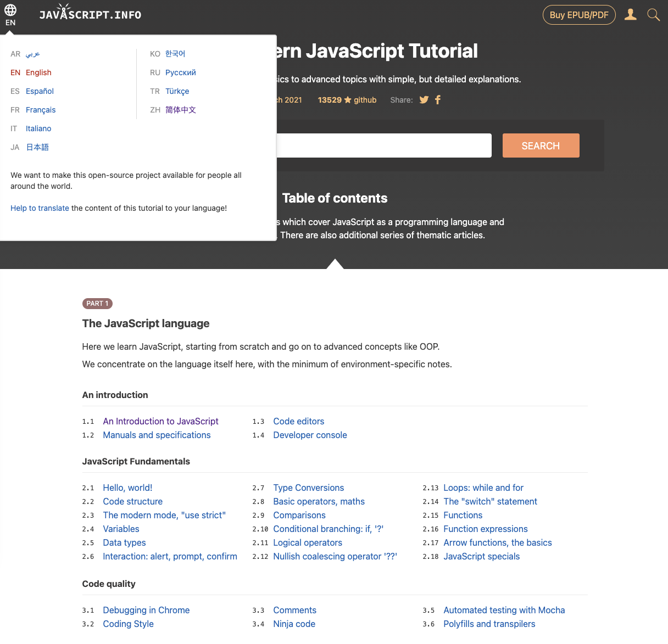The image size is (668, 644).
Task: Select Русский in the language menu
Action: point(181,72)
